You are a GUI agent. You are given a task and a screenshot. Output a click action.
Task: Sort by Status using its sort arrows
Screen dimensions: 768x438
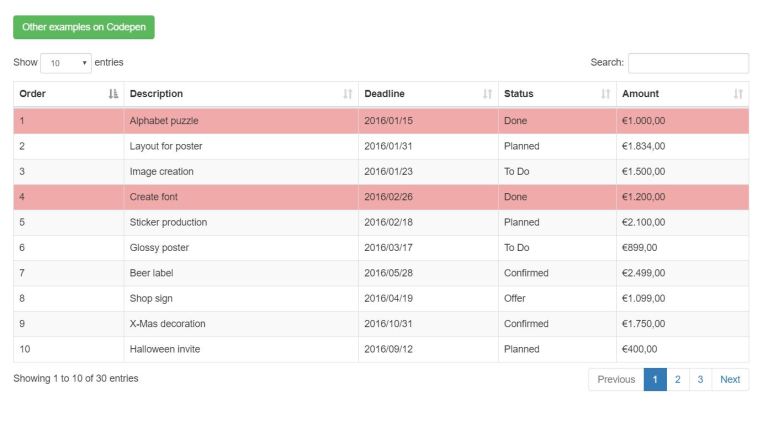coord(606,94)
